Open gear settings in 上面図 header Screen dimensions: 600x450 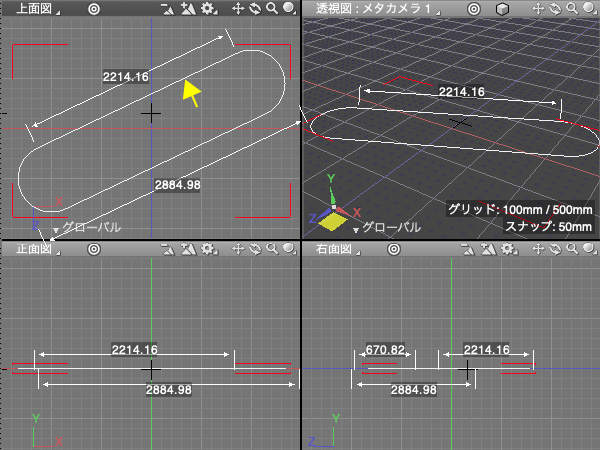coord(209,8)
